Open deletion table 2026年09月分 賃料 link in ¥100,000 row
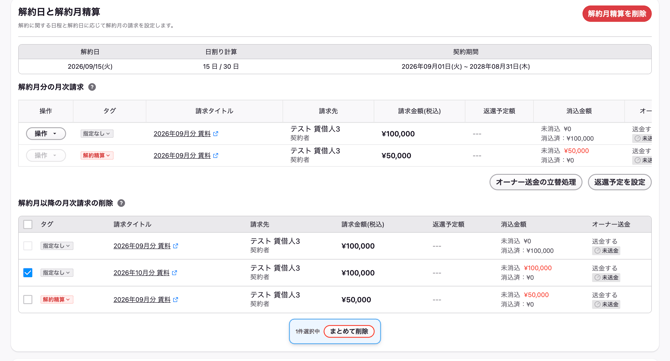Viewport: 670px width, 361px height. (142, 246)
